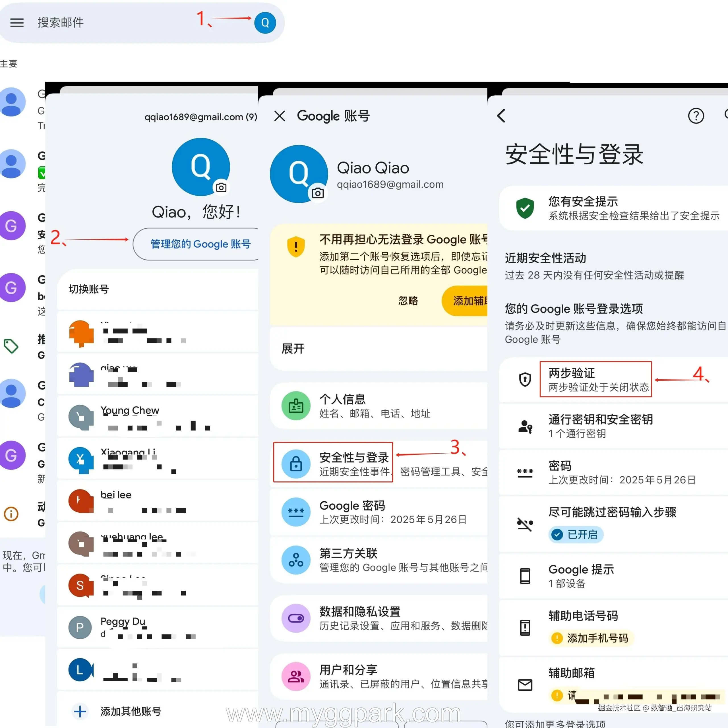The width and height of the screenshot is (728, 728).
Task: Open the Gmail hamburger menu
Action: tap(16, 23)
